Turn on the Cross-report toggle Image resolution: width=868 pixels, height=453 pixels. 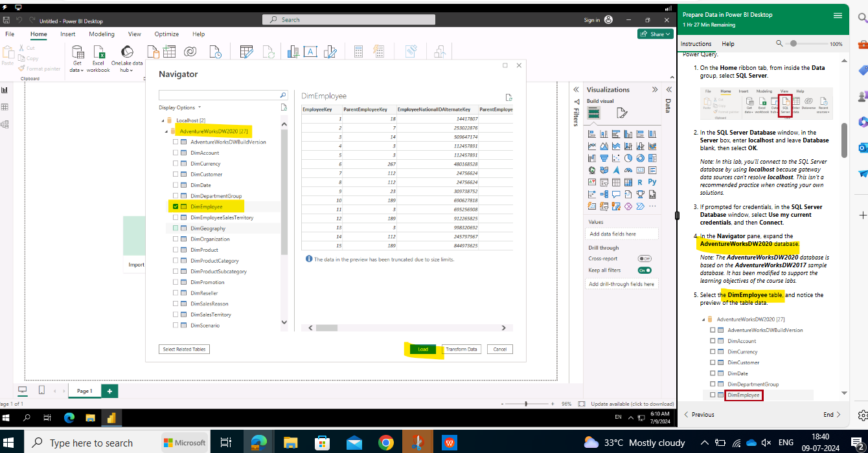click(645, 259)
